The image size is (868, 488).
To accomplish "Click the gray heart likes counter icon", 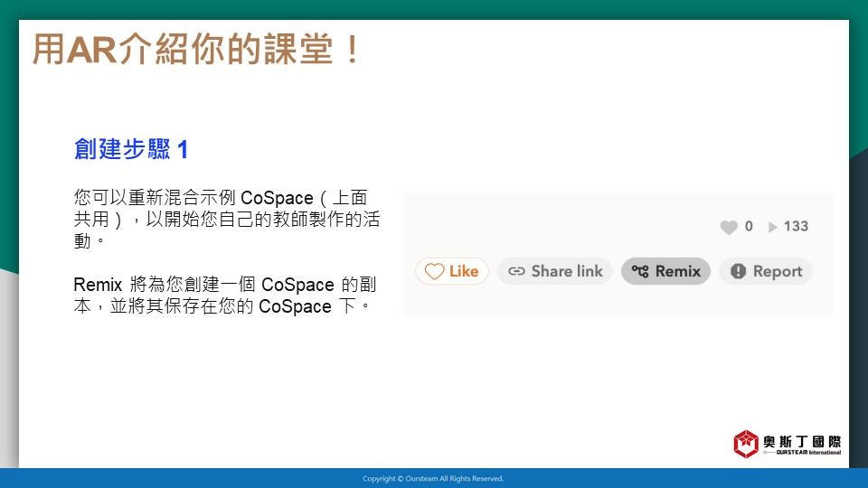I will tap(729, 227).
